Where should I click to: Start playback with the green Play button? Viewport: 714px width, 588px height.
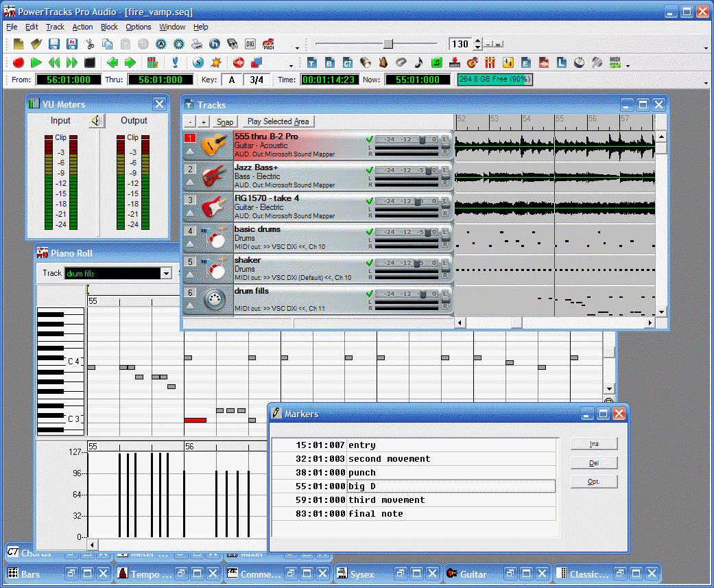36,62
